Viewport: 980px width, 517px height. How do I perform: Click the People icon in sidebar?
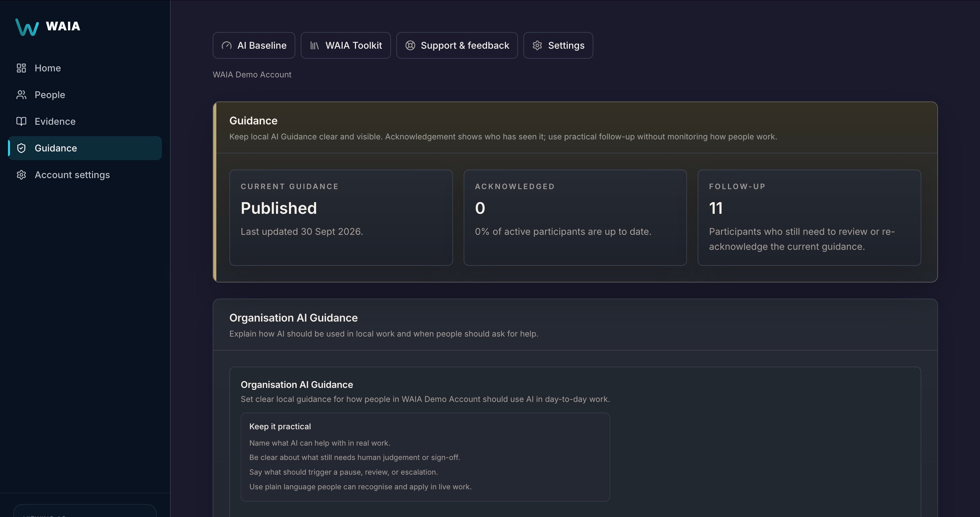point(21,95)
